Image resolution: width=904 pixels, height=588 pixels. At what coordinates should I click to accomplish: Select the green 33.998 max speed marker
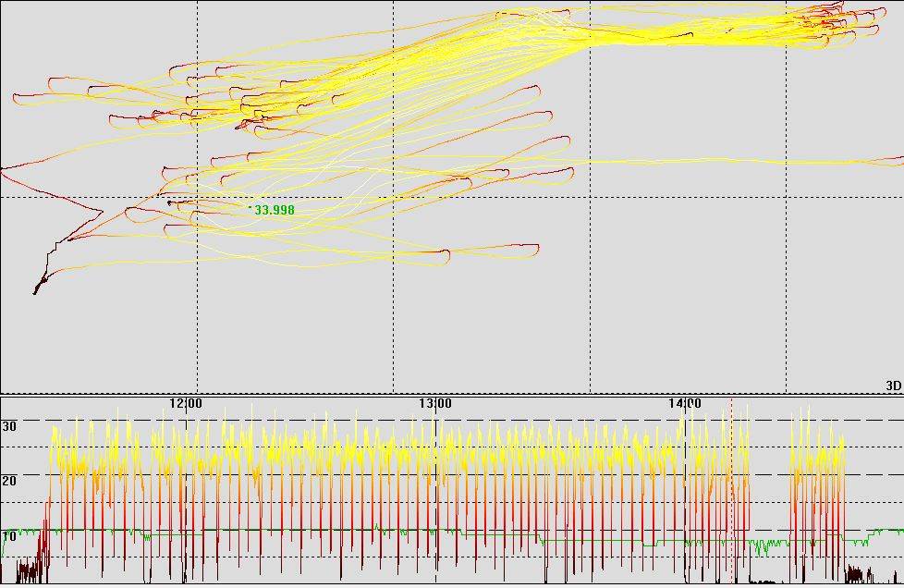click(x=274, y=211)
